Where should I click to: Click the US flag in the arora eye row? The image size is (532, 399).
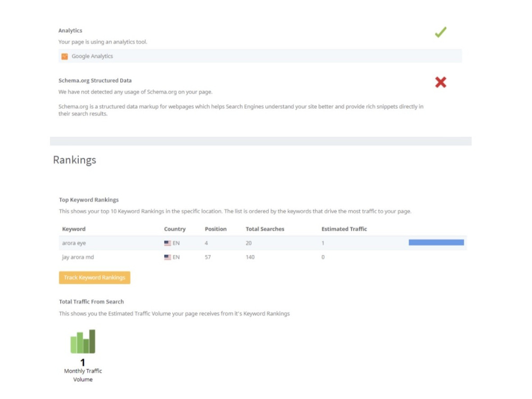tap(168, 243)
